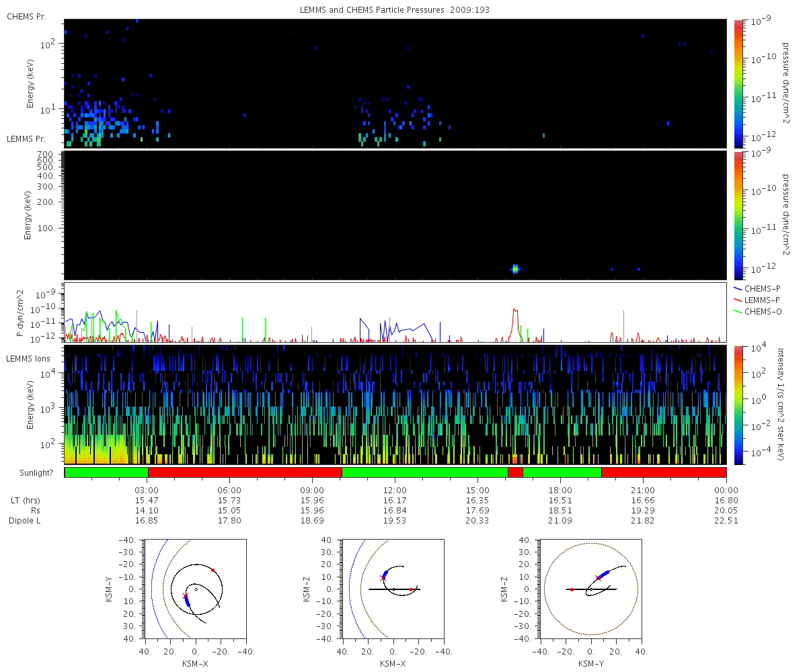
Task: Click the 12:00 time axis label
Action: pos(395,490)
